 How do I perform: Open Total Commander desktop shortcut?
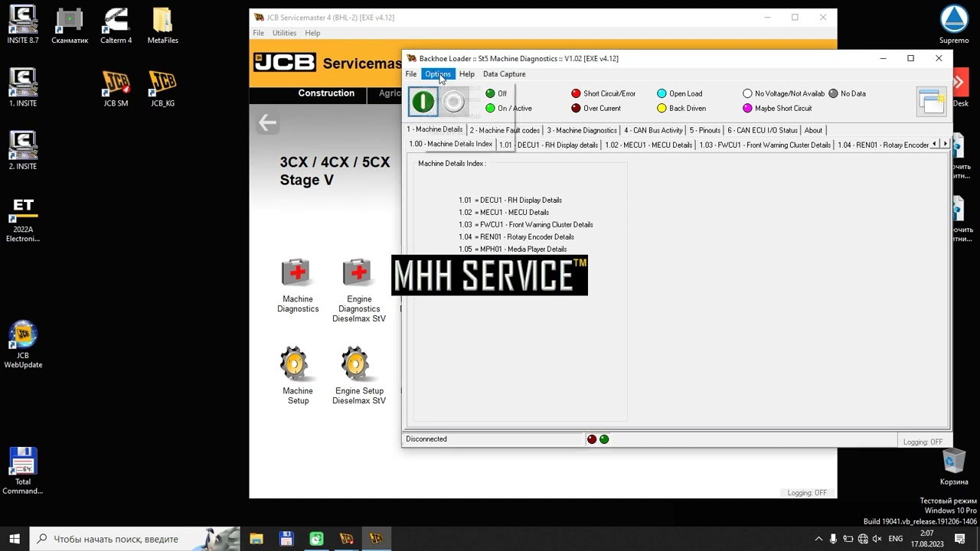(x=23, y=471)
